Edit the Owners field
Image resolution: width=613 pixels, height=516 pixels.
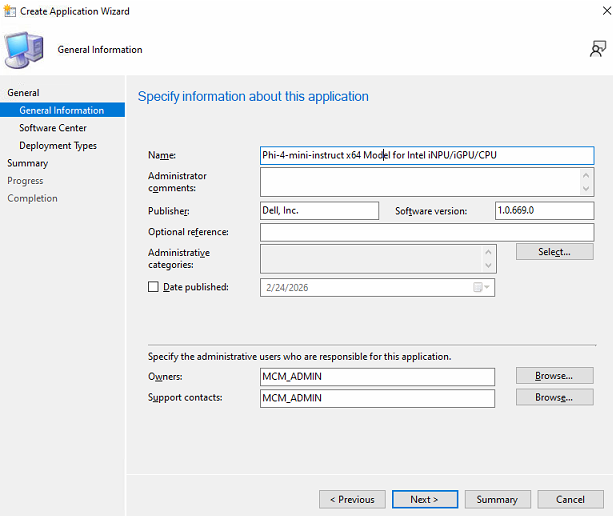(x=377, y=376)
